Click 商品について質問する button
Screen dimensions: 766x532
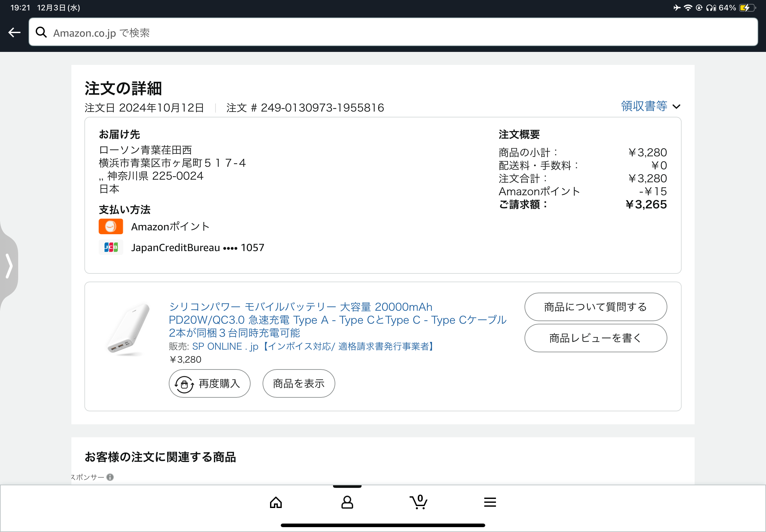coord(596,307)
